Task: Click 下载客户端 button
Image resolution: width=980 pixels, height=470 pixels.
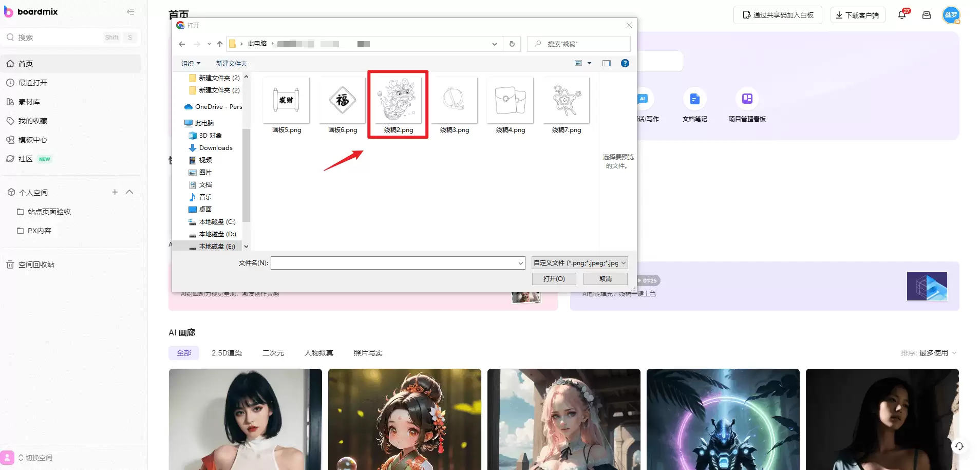Action: [858, 15]
